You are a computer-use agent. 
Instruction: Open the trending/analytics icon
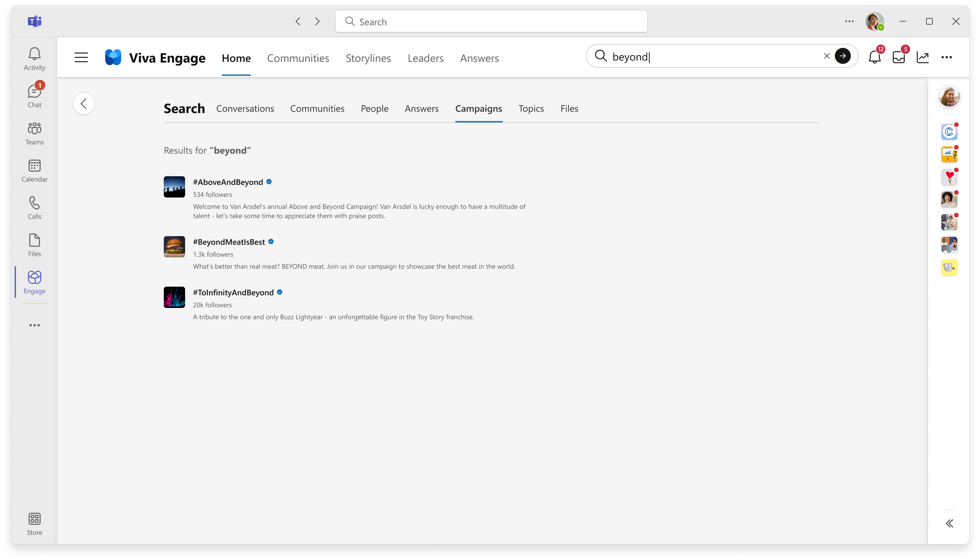pos(922,57)
